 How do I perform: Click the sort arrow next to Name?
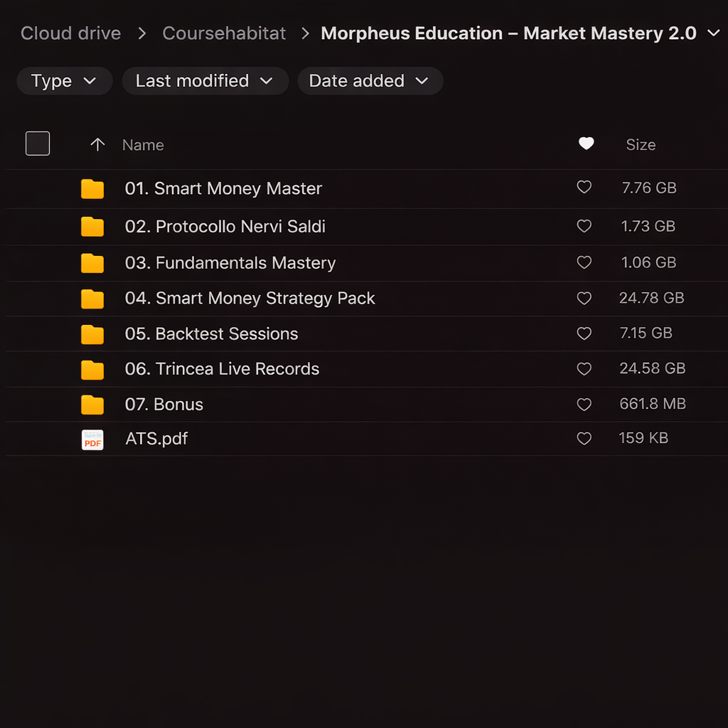(x=97, y=145)
